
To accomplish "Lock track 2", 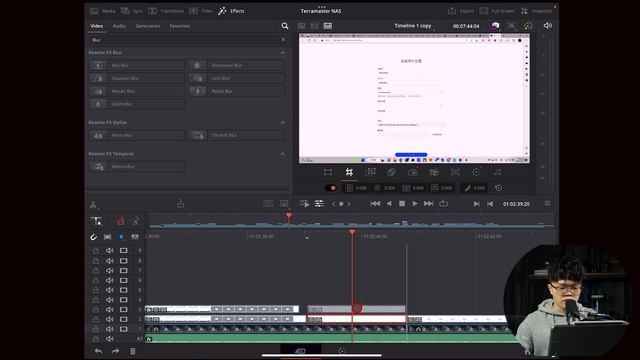I will tap(96, 319).
